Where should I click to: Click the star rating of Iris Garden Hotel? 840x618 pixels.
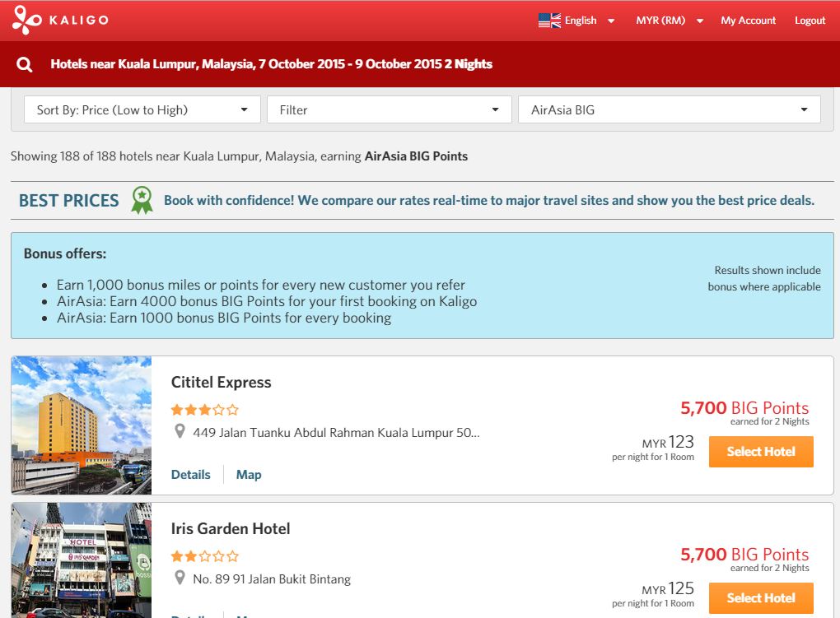(x=204, y=555)
